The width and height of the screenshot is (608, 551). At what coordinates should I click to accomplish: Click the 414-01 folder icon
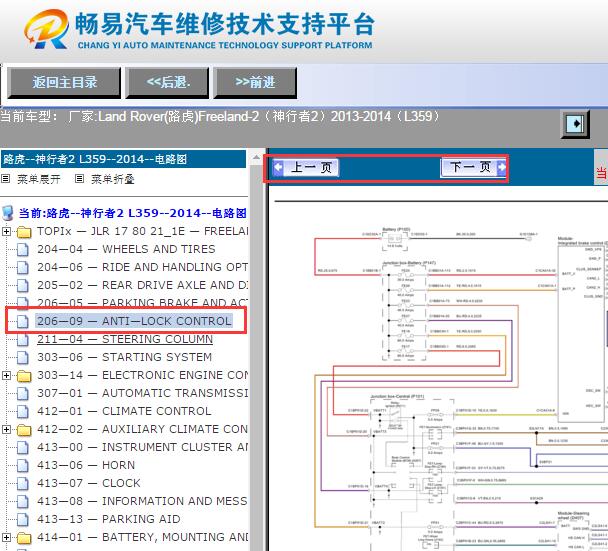pyautogui.click(x=24, y=538)
